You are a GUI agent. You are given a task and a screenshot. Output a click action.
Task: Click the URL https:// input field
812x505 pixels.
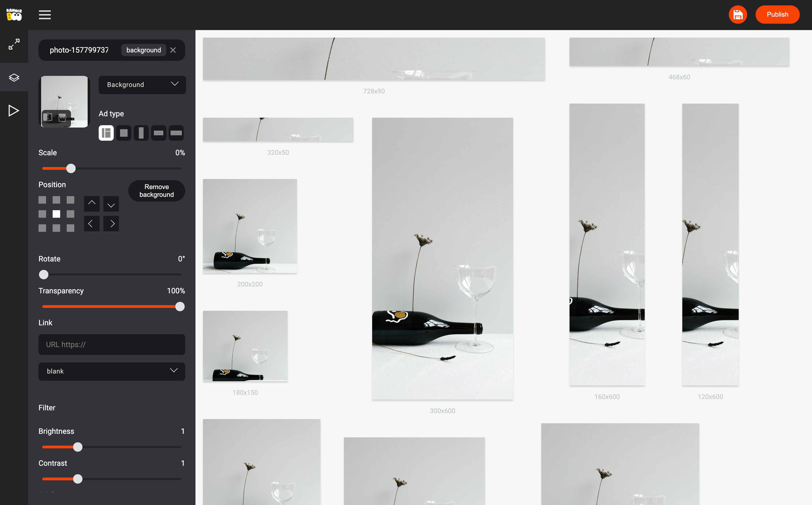pos(112,344)
